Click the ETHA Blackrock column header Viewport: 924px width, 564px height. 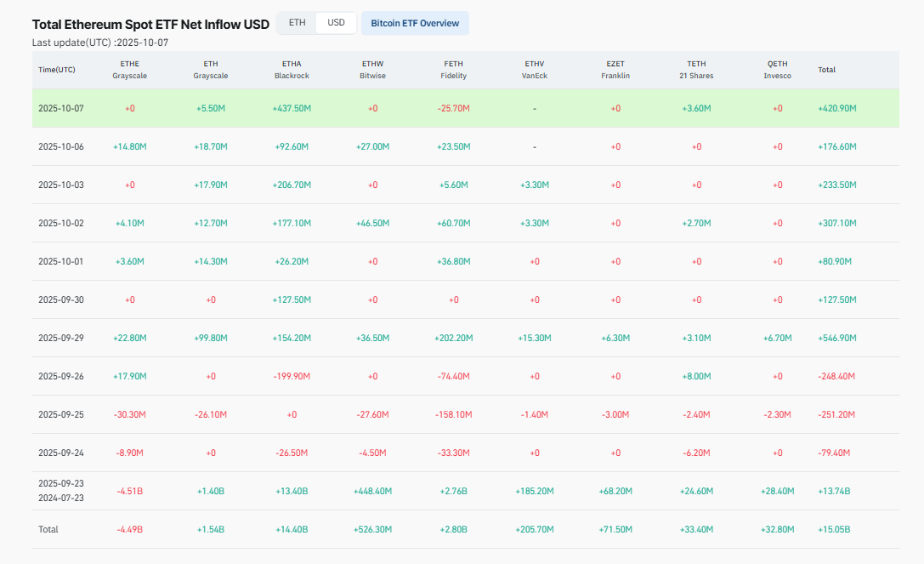coord(292,69)
